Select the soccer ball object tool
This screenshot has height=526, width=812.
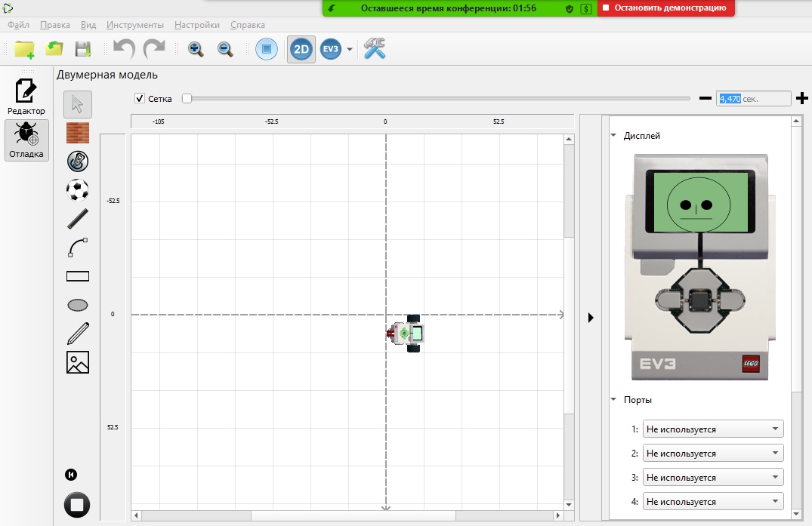pos(78,190)
